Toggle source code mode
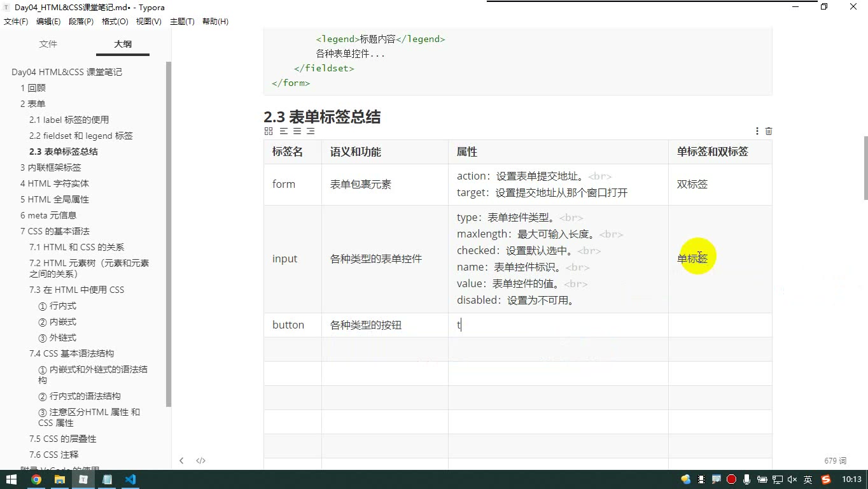This screenshot has height=489, width=868. (200, 460)
